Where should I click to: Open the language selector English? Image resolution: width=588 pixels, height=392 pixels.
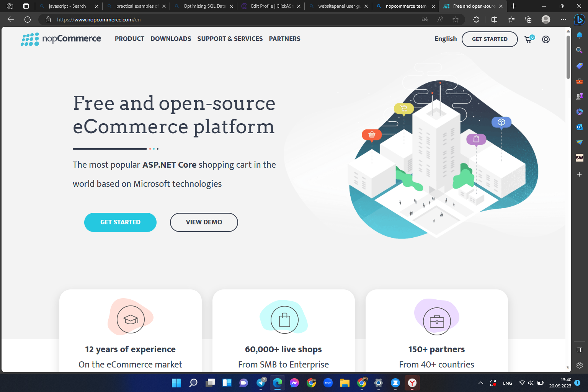point(446,39)
